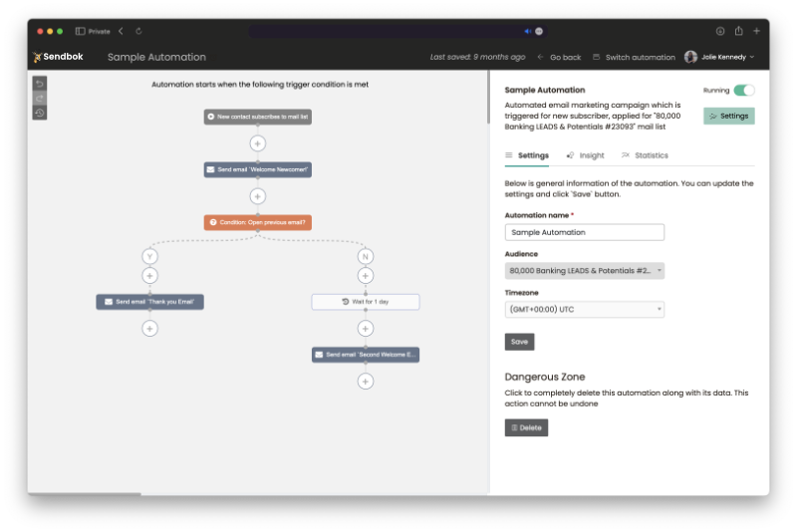Screen dimensions: 797x532
Task: Click the browser sidebar toggle icon
Action: 80,31
